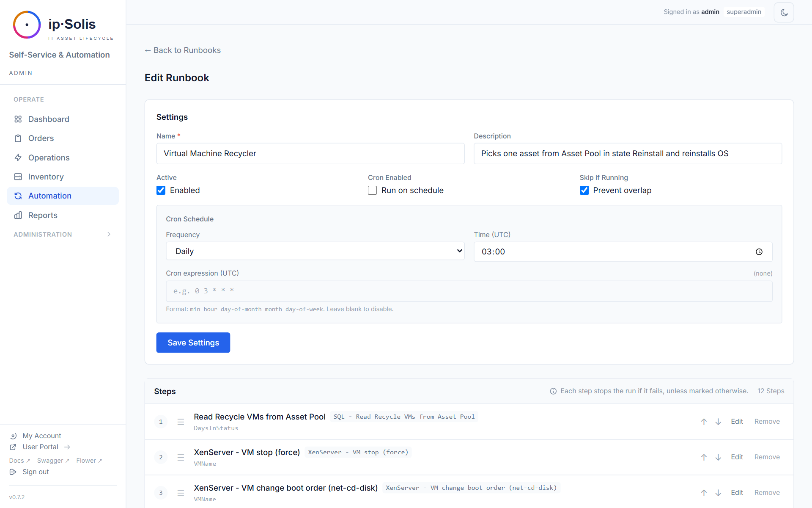Viewport: 812px width, 508px height.
Task: Click the Inventory server icon
Action: 18,177
